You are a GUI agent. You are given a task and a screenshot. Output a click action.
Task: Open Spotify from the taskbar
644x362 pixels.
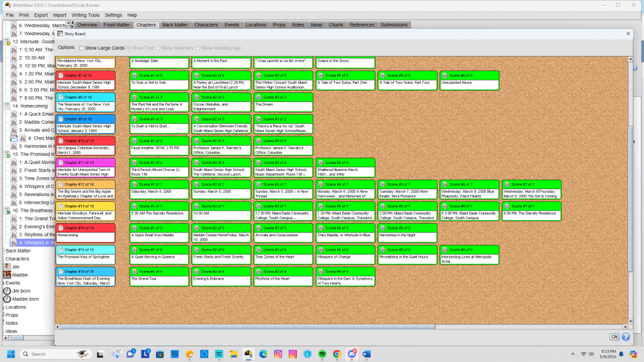322,354
